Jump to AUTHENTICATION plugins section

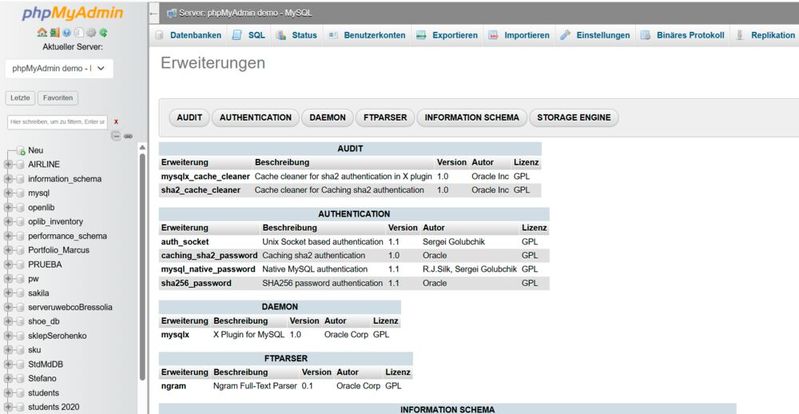[256, 117]
